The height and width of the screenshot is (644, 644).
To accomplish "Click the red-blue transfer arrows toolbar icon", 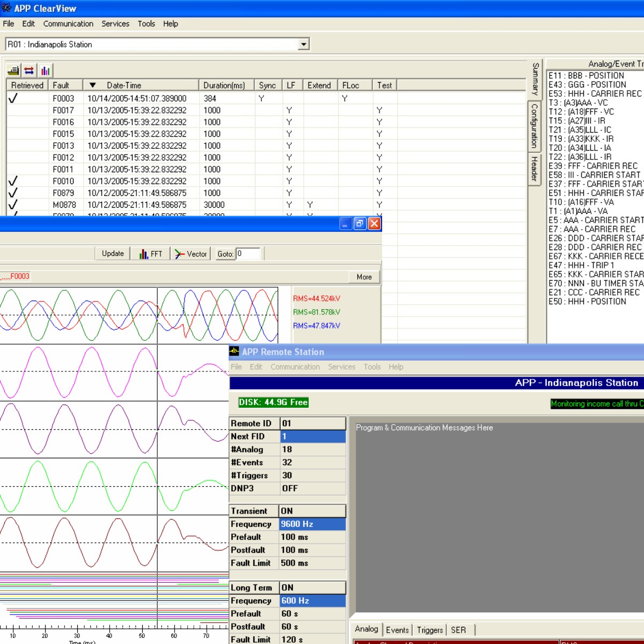I will click(x=29, y=70).
